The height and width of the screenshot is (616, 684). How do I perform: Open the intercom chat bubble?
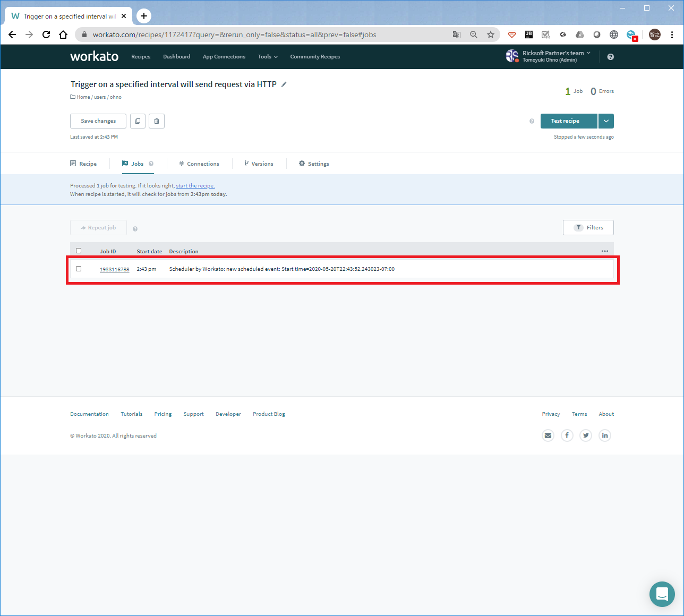(x=662, y=594)
